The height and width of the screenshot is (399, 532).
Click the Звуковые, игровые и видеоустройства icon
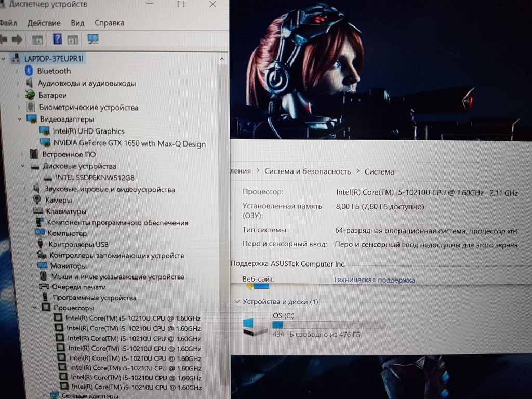(x=36, y=189)
